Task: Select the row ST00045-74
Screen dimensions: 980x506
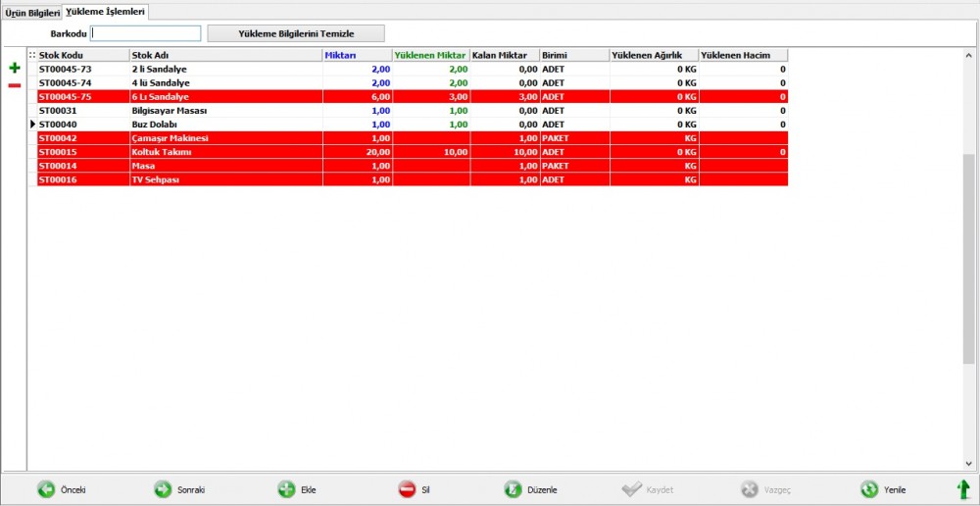Action: click(x=413, y=82)
